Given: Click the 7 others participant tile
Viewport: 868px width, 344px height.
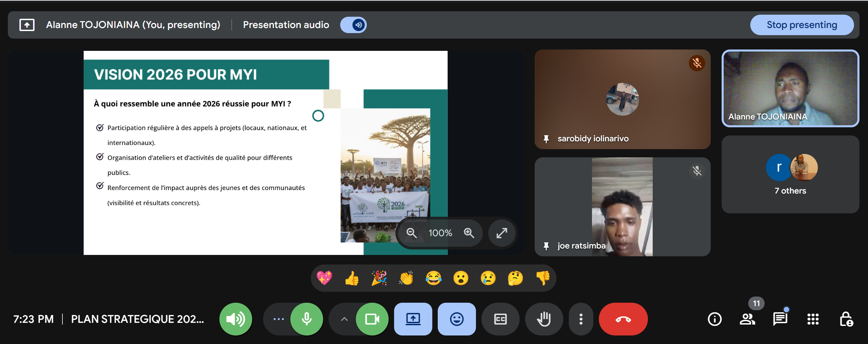Looking at the screenshot, I should pos(790,174).
